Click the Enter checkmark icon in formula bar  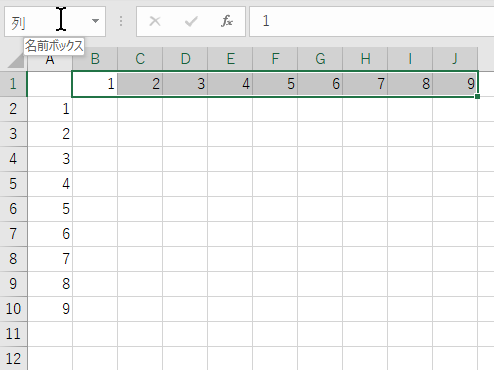pos(191,21)
